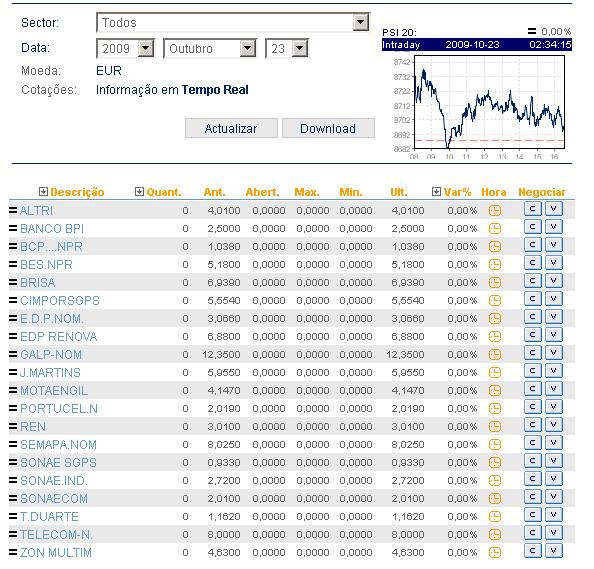Click the Actualizar button

[231, 128]
